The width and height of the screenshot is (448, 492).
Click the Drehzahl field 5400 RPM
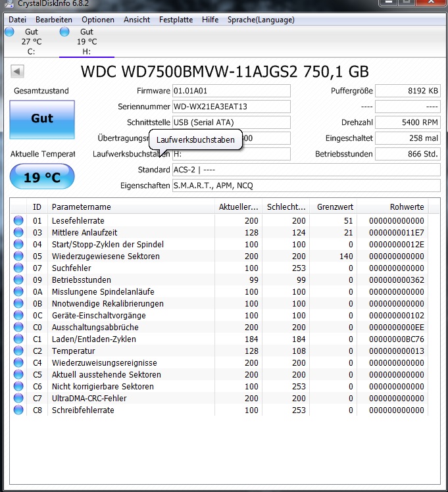pos(408,122)
